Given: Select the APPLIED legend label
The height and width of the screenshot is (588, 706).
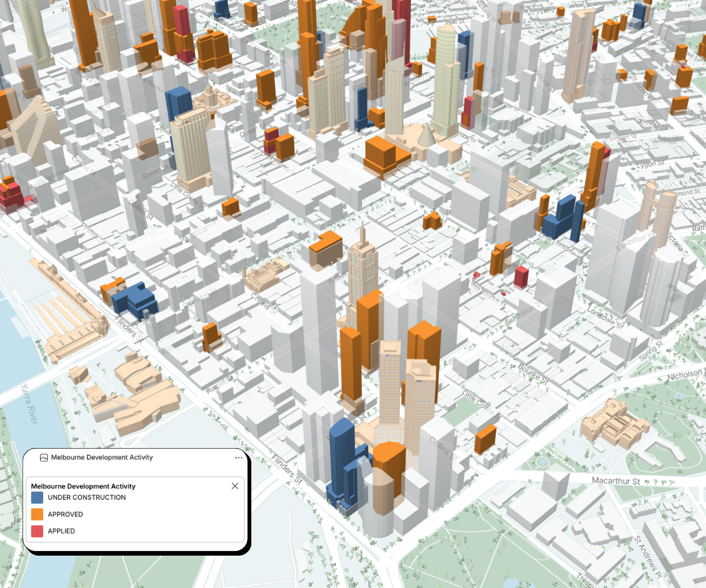Looking at the screenshot, I should click(x=61, y=532).
